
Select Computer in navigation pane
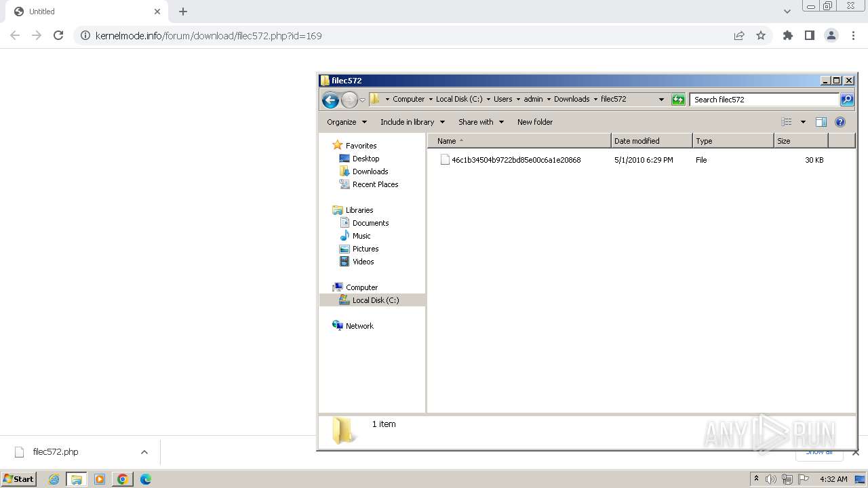(361, 287)
